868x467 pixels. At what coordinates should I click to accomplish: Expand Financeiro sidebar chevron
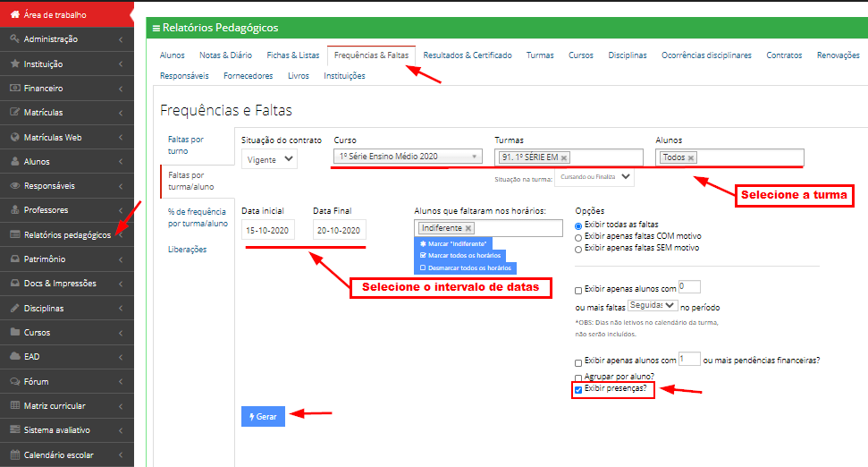point(121,89)
